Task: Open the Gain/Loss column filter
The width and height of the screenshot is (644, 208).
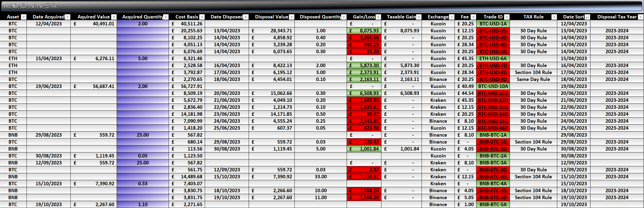Action: click(378, 17)
